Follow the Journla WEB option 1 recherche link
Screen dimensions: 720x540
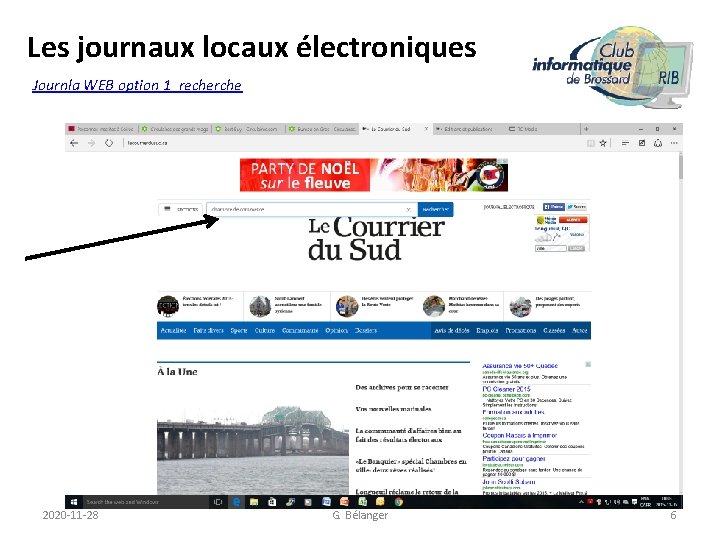pyautogui.click(x=137, y=85)
